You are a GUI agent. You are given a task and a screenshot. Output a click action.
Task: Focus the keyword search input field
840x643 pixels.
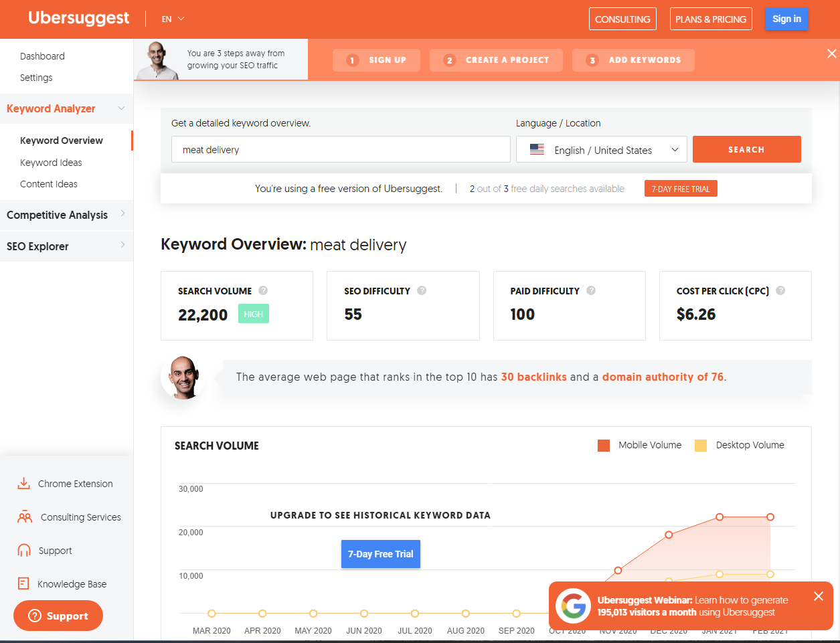(341, 149)
